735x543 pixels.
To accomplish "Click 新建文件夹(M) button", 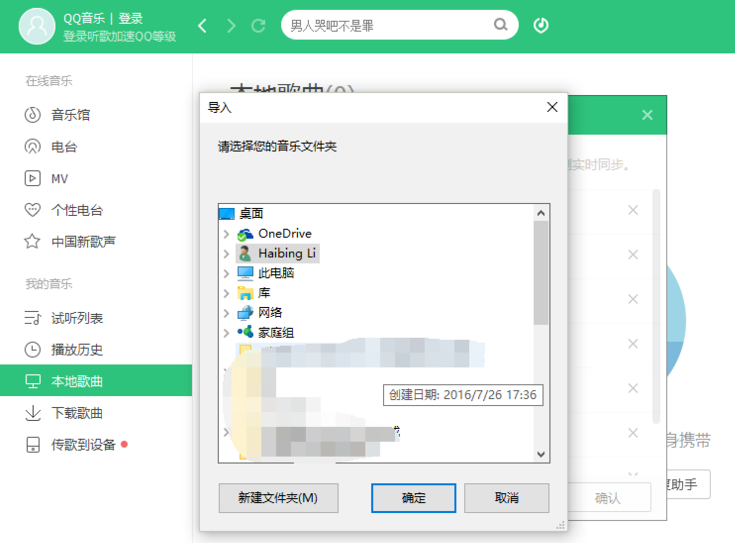I will (x=278, y=498).
